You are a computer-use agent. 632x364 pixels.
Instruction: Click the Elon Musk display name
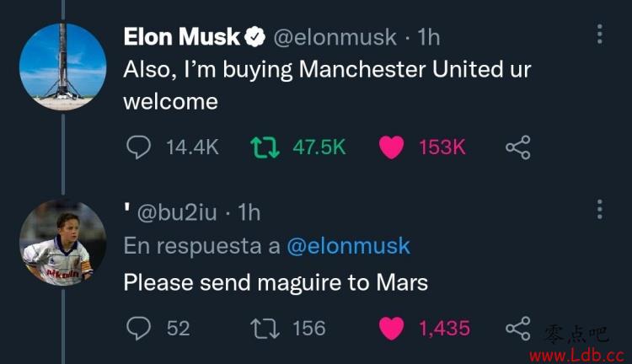pyautogui.click(x=182, y=37)
